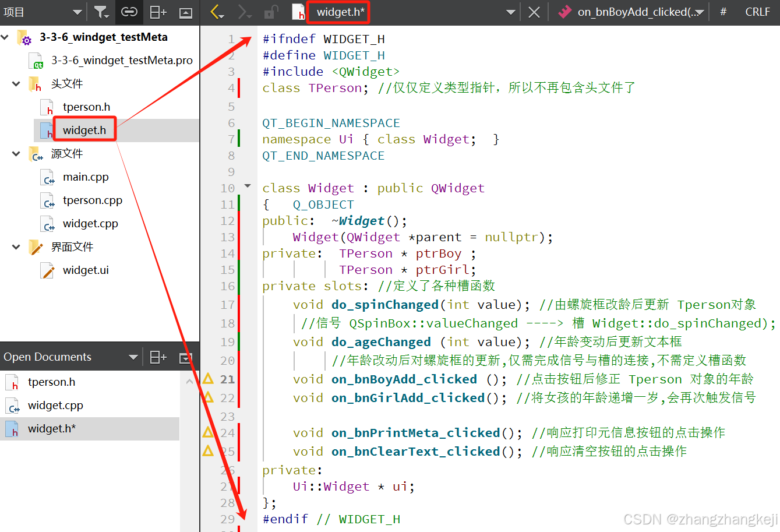Click line number 17 in the gutter
Viewport: 780px width, 532px height.
click(x=228, y=305)
